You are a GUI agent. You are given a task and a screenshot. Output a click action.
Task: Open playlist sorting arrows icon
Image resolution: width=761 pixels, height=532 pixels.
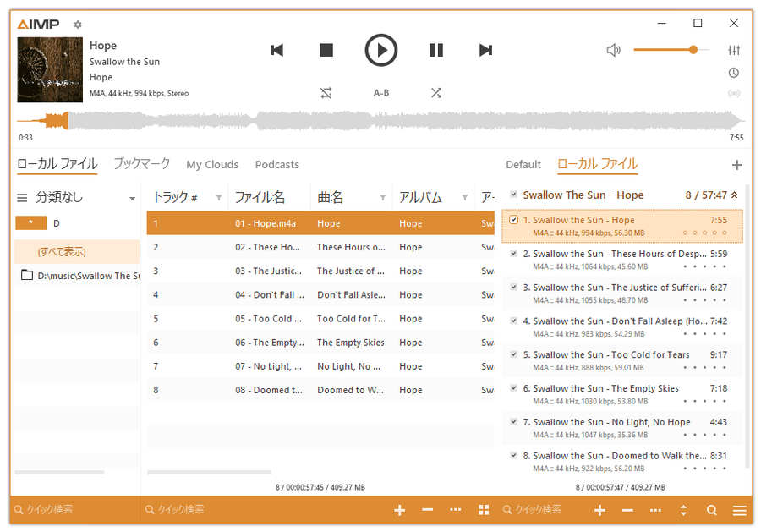pyautogui.click(x=683, y=510)
